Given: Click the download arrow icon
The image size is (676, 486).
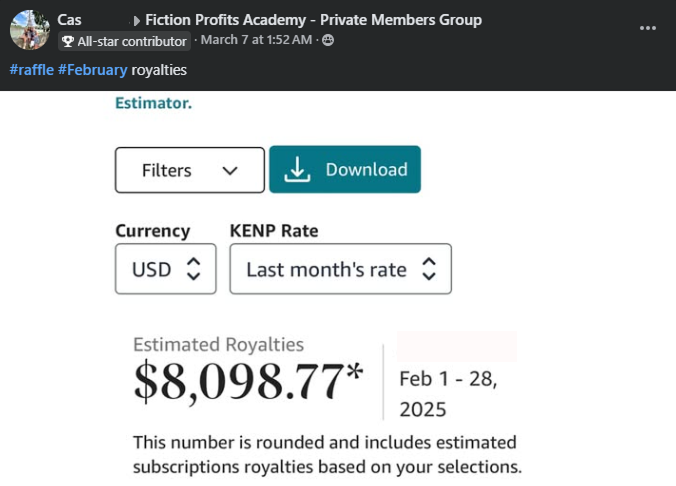Looking at the screenshot, I should coord(297,170).
